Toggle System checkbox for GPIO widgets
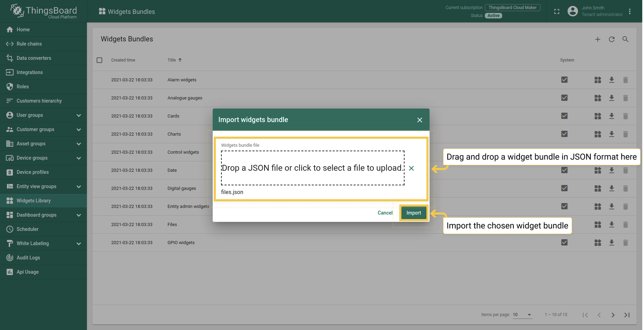 pos(564,243)
